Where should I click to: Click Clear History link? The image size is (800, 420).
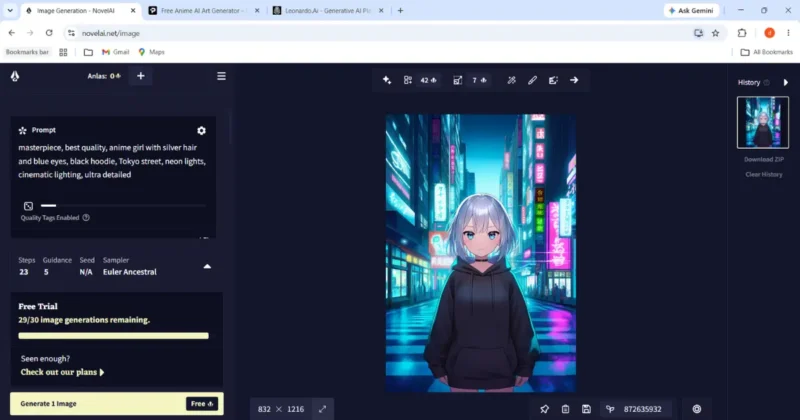coord(763,175)
